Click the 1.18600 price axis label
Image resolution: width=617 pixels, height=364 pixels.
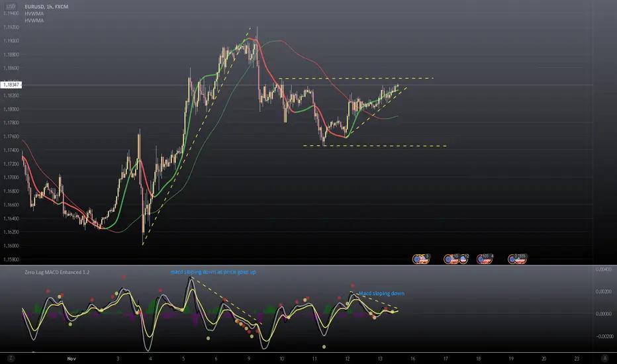(11, 68)
